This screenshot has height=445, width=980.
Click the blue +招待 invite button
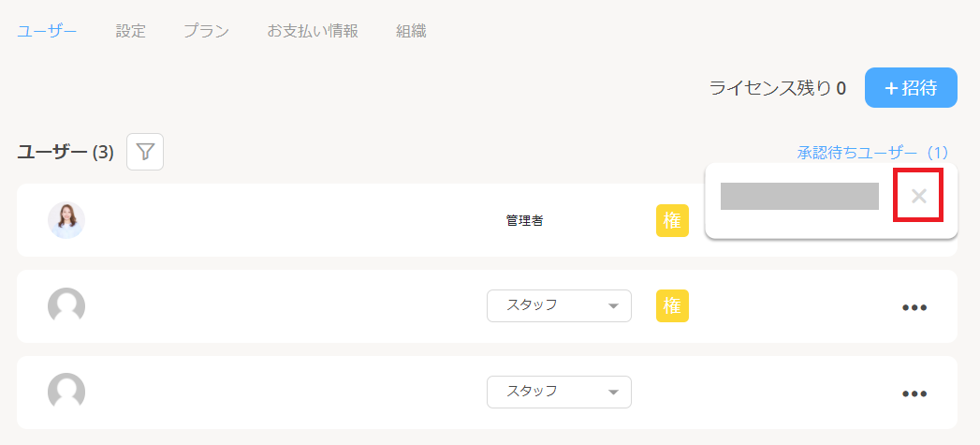click(x=911, y=88)
